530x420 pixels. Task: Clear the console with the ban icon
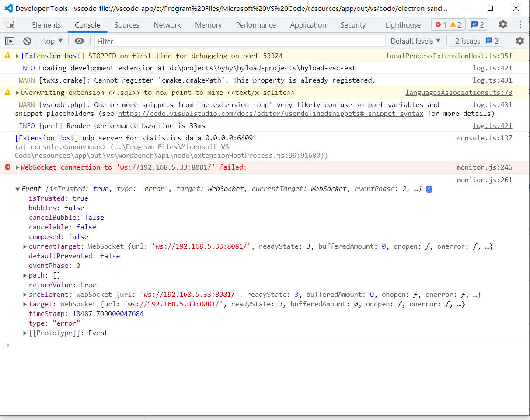click(27, 41)
